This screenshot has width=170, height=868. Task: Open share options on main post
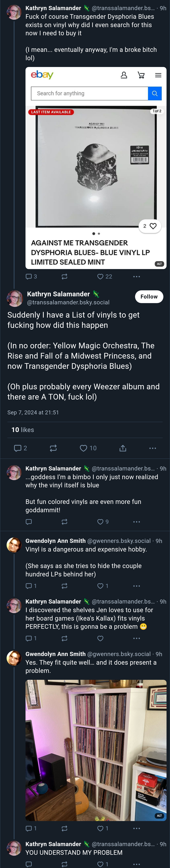pos(123,448)
